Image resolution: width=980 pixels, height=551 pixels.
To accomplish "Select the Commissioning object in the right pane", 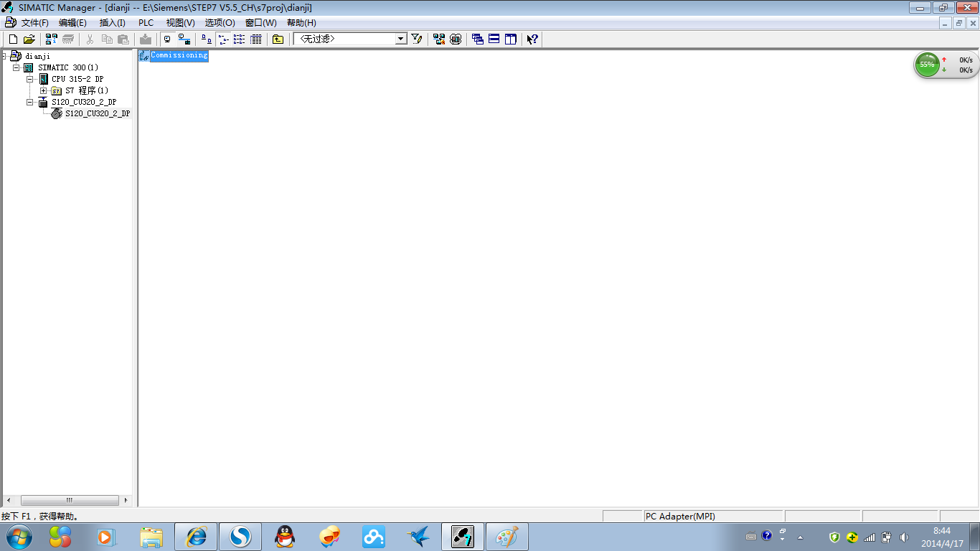I will [179, 55].
